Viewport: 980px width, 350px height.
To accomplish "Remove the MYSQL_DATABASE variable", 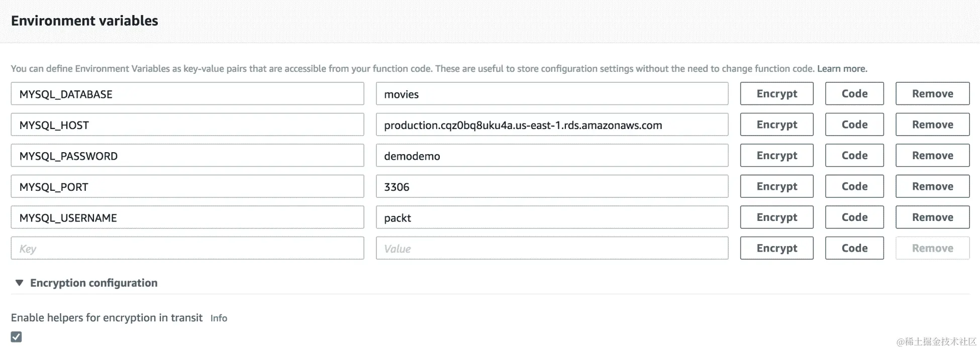I will (932, 94).
